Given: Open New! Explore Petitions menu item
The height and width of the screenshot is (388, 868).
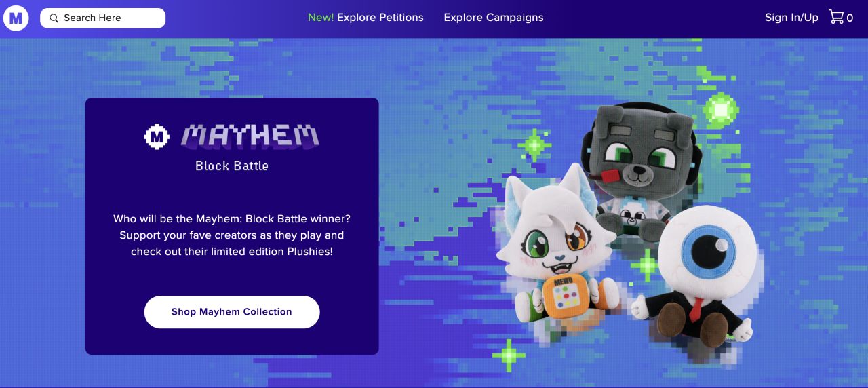Looking at the screenshot, I should (x=366, y=18).
